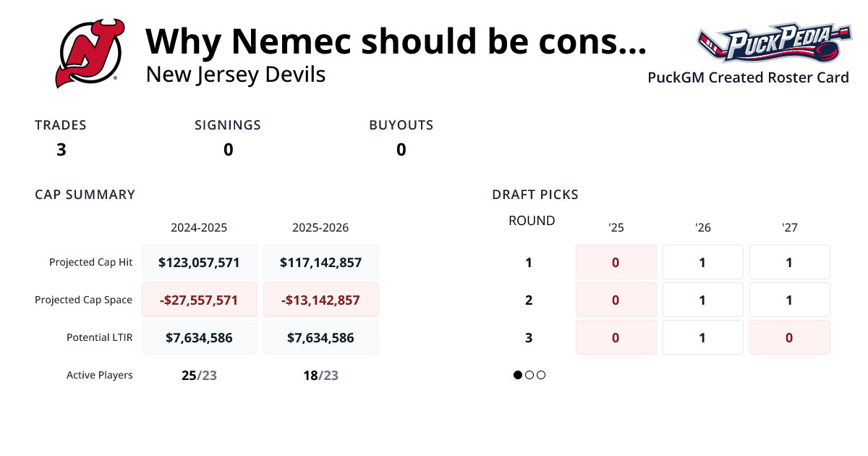The height and width of the screenshot is (456, 868).
Task: Click the Projected Cap Hit value for 2024-2025
Action: [200, 261]
